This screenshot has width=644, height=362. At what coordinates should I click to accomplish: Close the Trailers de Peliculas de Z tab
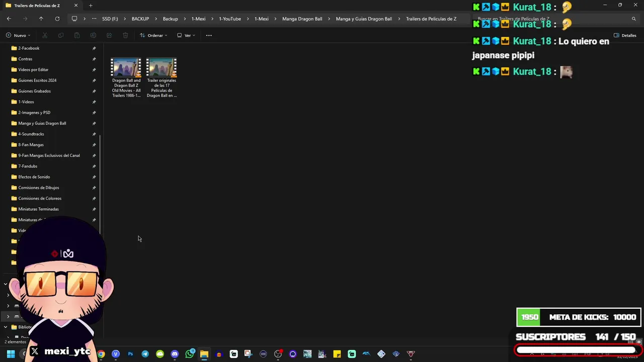[x=76, y=6]
